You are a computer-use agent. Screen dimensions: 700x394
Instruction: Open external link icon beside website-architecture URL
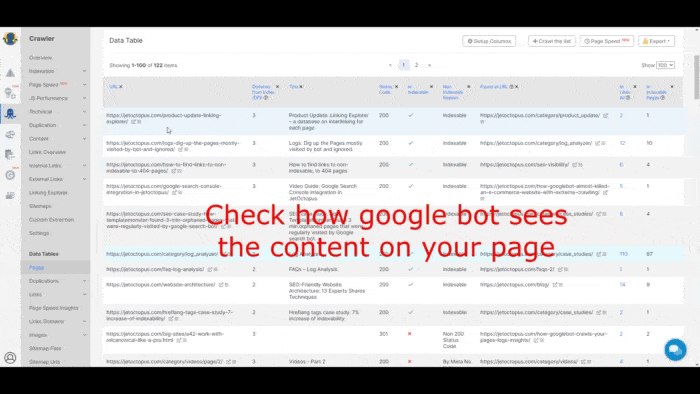221,285
